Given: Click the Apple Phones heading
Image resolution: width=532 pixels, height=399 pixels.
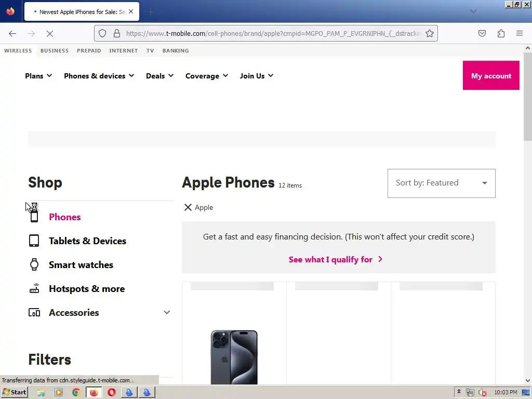Looking at the screenshot, I should (x=229, y=182).
